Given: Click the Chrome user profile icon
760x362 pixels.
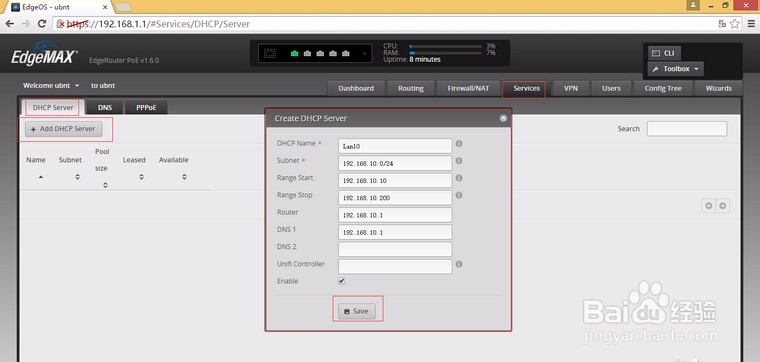Looking at the screenshot, I should (x=693, y=5).
